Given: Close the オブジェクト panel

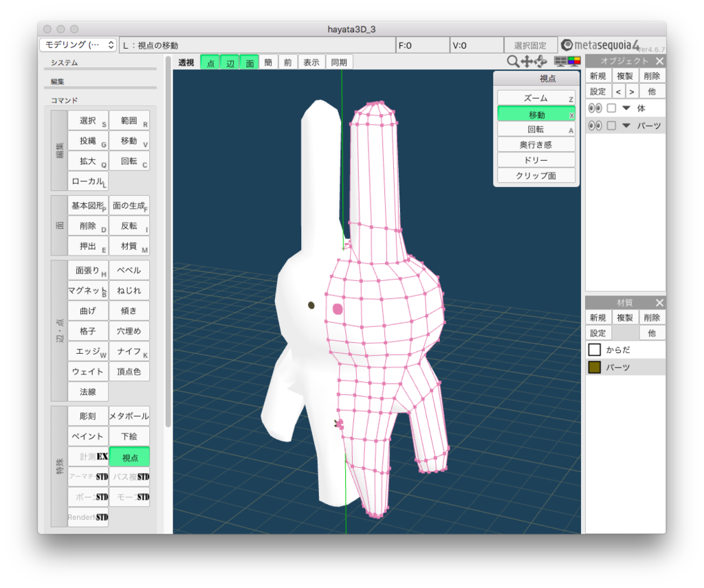Looking at the screenshot, I should click(659, 61).
